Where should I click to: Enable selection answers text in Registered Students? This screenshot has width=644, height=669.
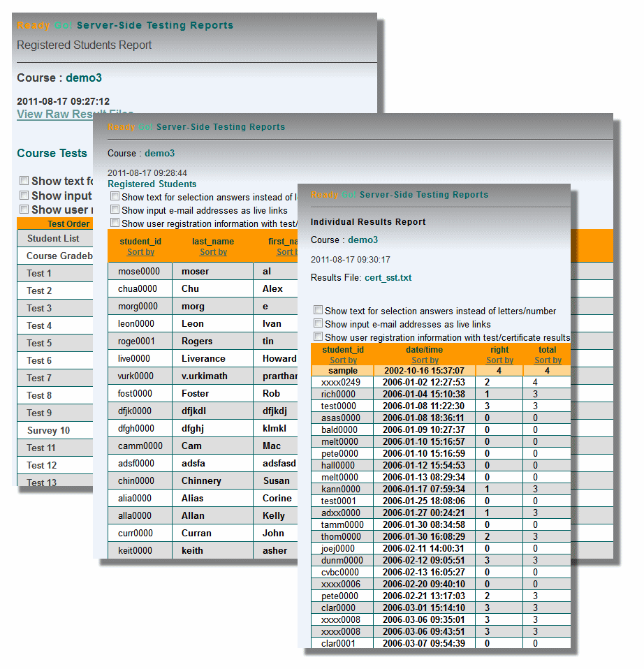[x=115, y=196]
